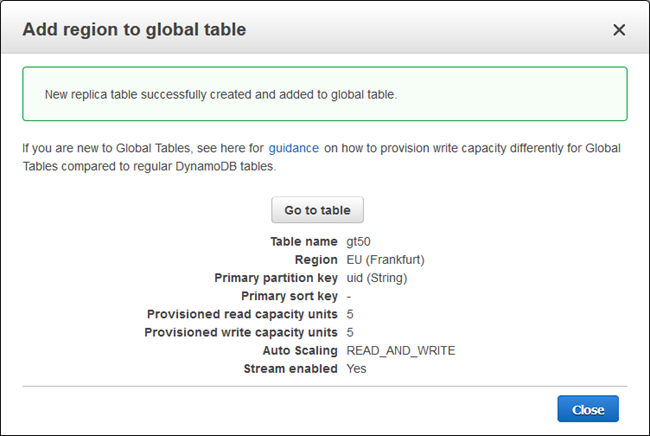Click the green replica table success message

[325, 94]
